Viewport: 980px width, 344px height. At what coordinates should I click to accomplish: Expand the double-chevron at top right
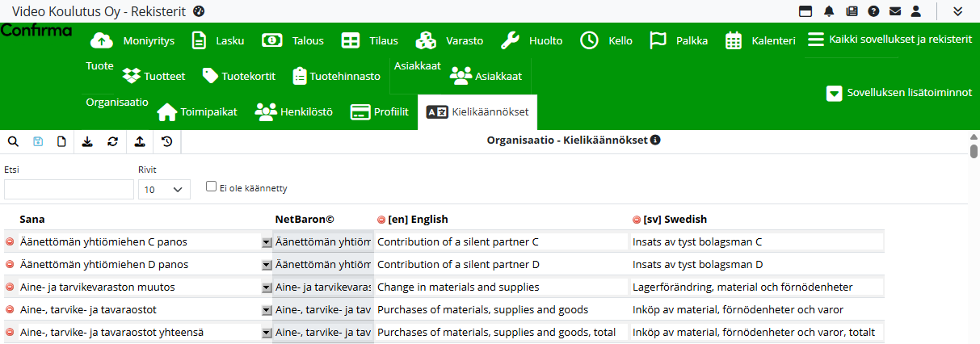pyautogui.click(x=957, y=11)
